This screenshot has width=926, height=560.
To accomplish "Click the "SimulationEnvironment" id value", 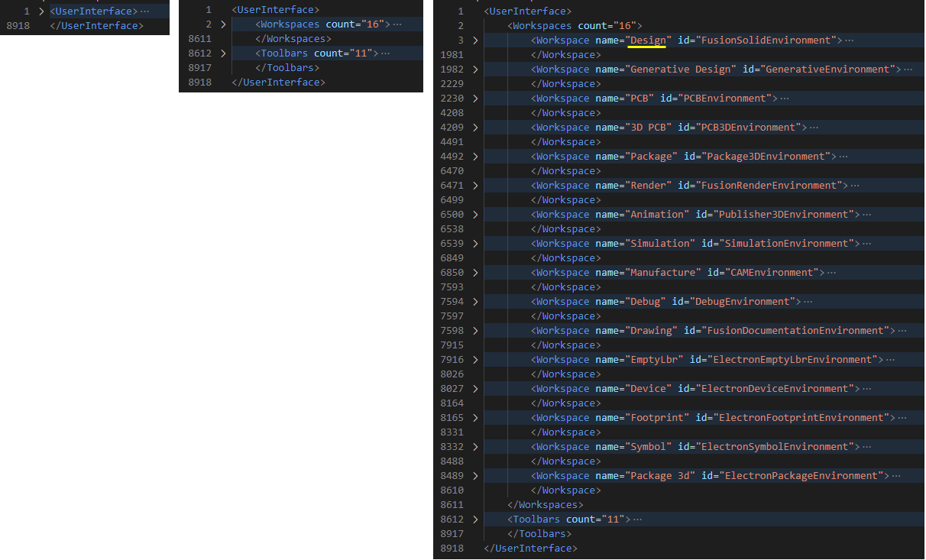I will 788,243.
